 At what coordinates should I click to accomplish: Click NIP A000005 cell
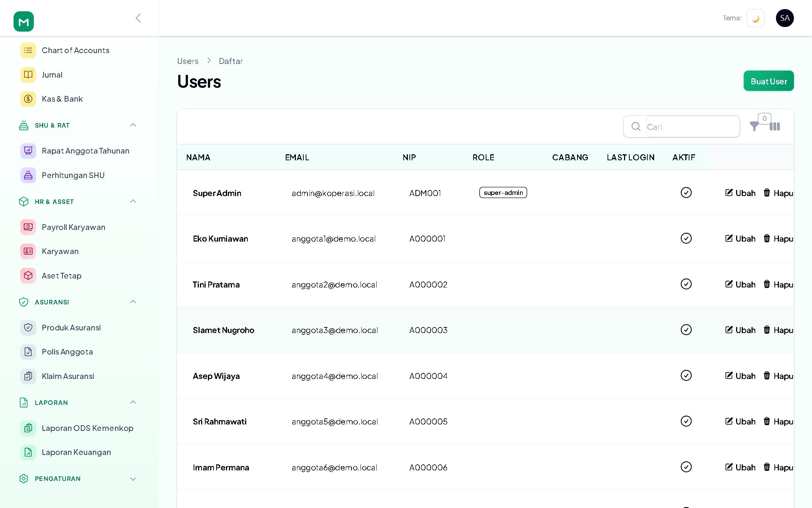coord(428,421)
